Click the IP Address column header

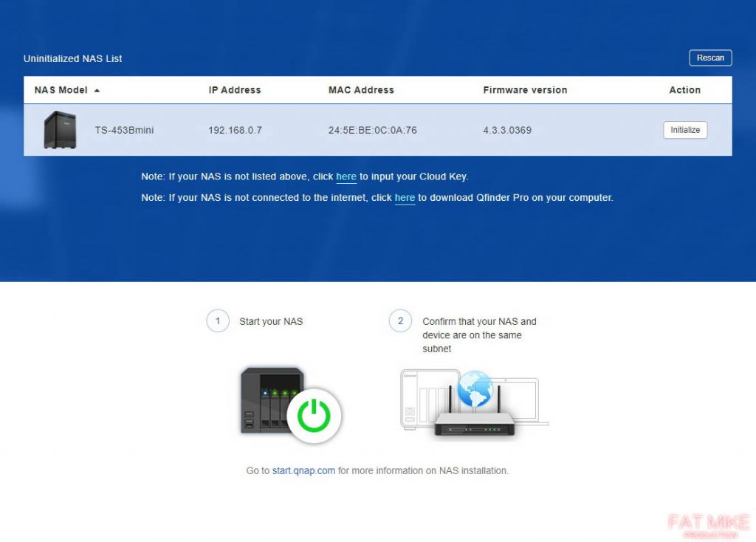point(235,90)
